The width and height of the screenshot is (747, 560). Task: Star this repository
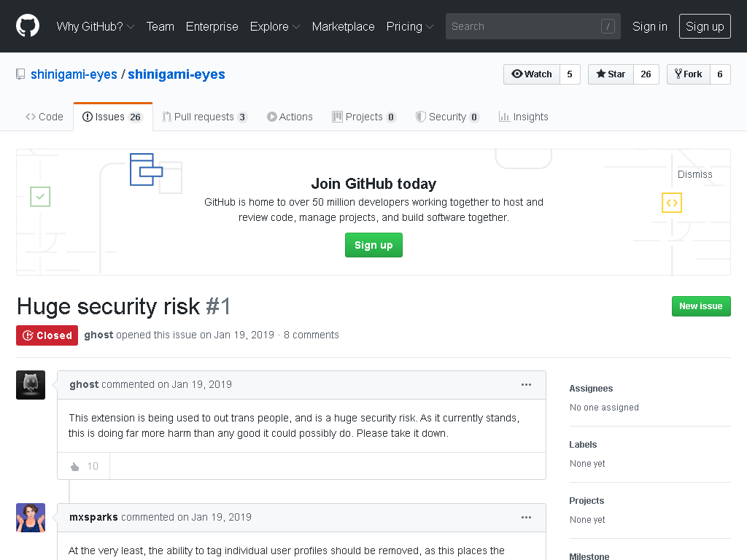[611, 74]
